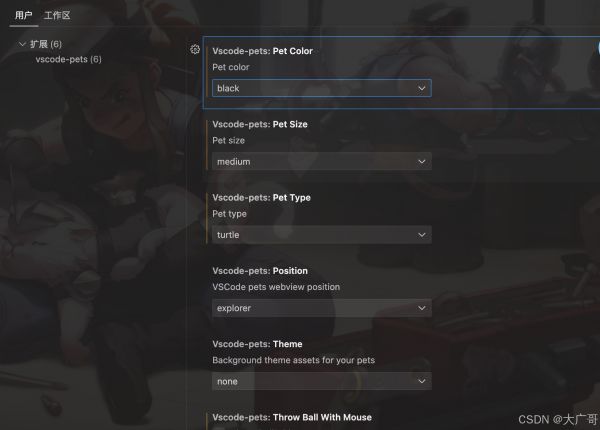This screenshot has width=600, height=430.
Task: Click the 'Pet size' description text
Action: [228, 140]
